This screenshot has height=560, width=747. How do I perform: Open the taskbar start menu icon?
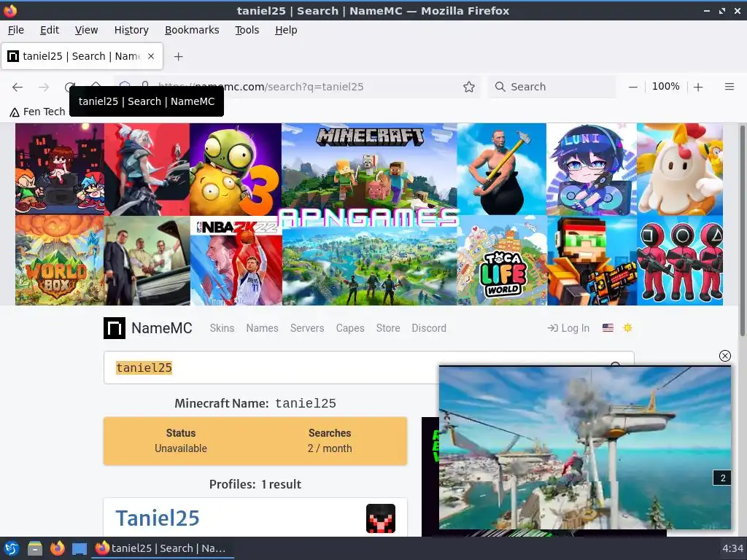pyautogui.click(x=12, y=548)
